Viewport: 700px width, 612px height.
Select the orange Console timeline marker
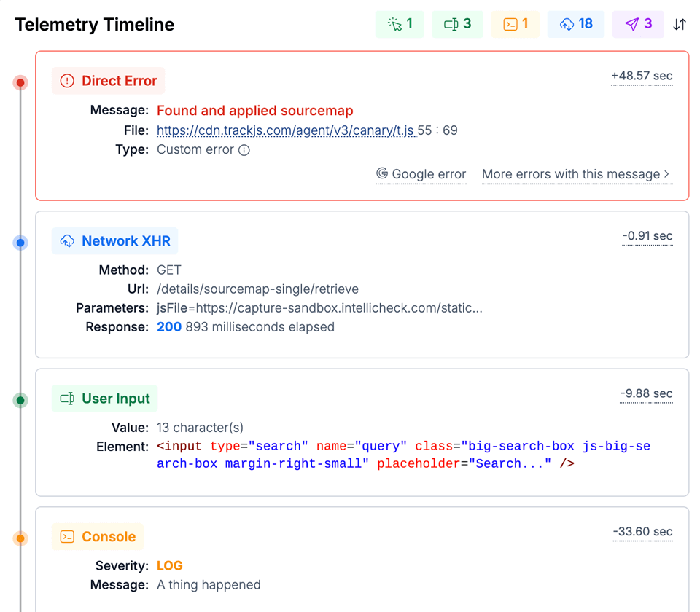[x=20, y=538]
